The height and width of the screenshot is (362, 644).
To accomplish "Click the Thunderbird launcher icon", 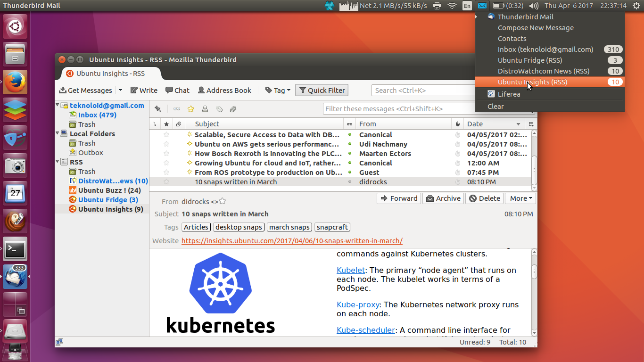I will point(16,277).
